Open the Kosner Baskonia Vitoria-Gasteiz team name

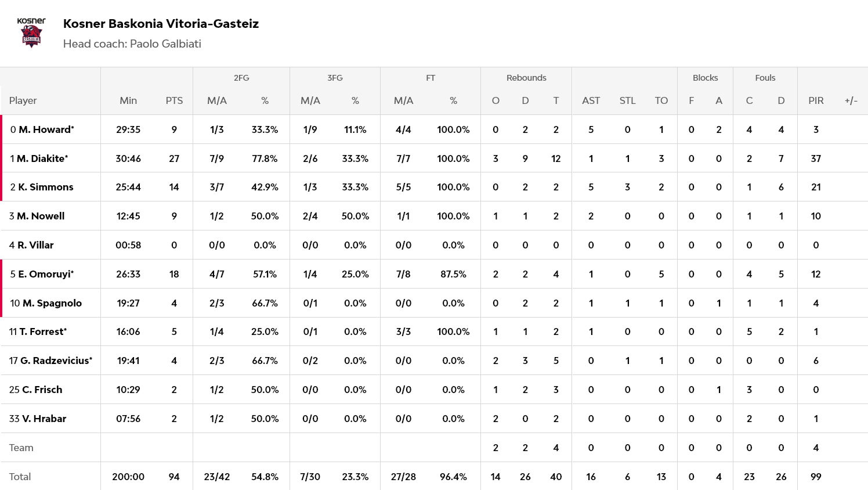[161, 24]
